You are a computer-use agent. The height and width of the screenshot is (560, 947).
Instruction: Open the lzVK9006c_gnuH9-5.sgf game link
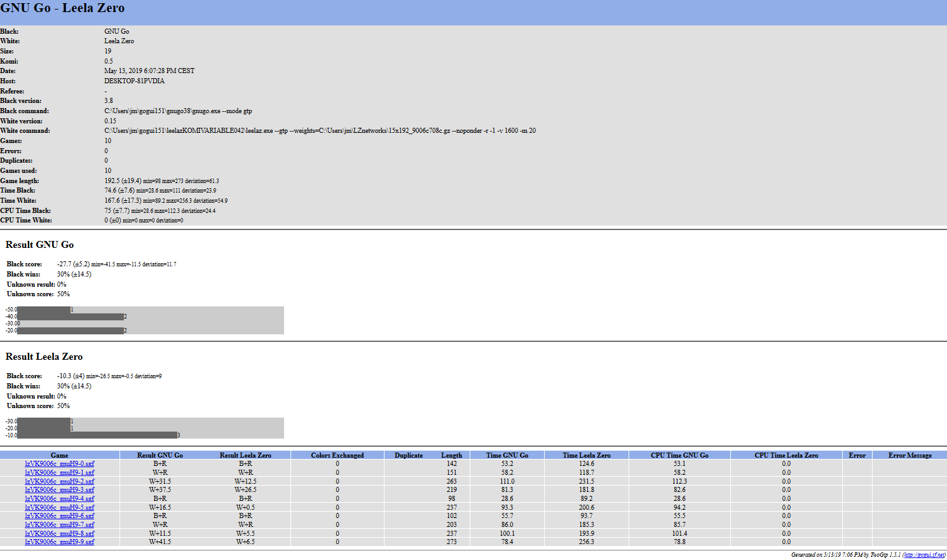(x=60, y=508)
